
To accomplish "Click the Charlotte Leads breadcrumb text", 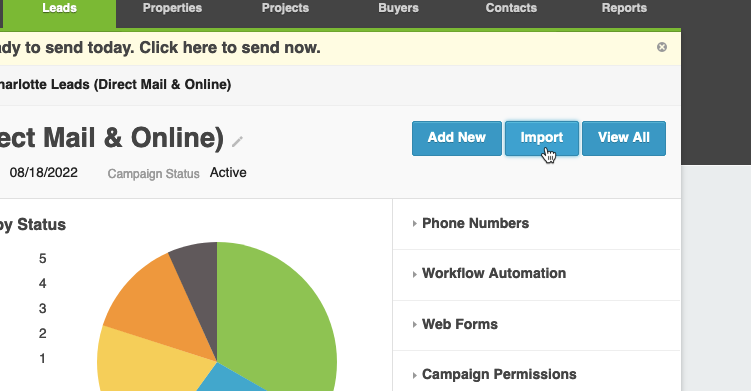I will 115,85.
